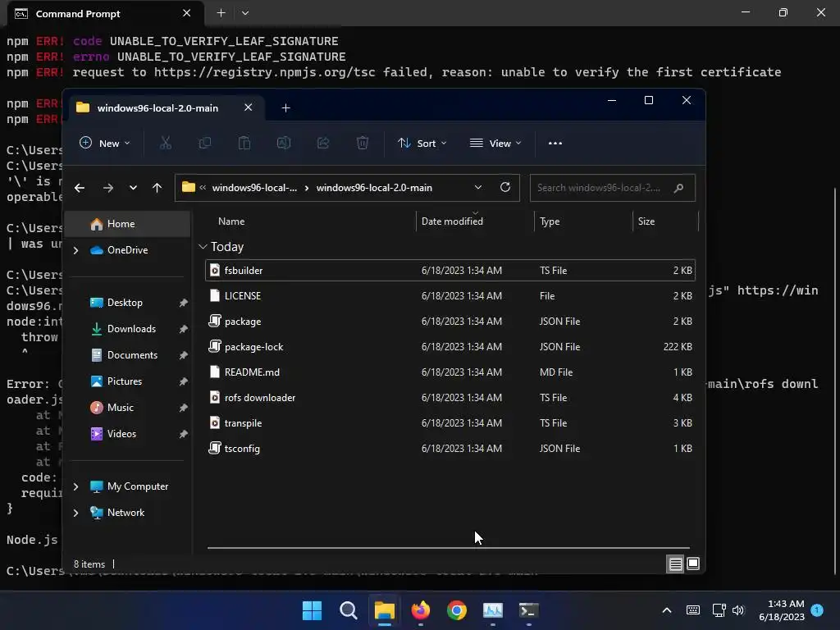This screenshot has width=840, height=630.
Task: Close the windows96-local-2.0-main tab
Action: click(248, 107)
